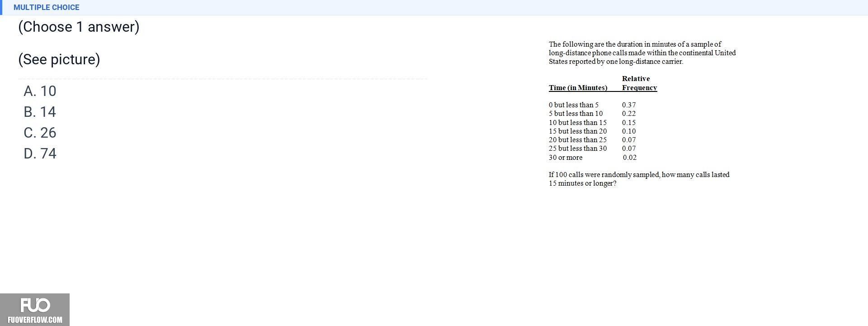Select answer option B. 14
The height and width of the screenshot is (326, 868).
pyautogui.click(x=40, y=112)
